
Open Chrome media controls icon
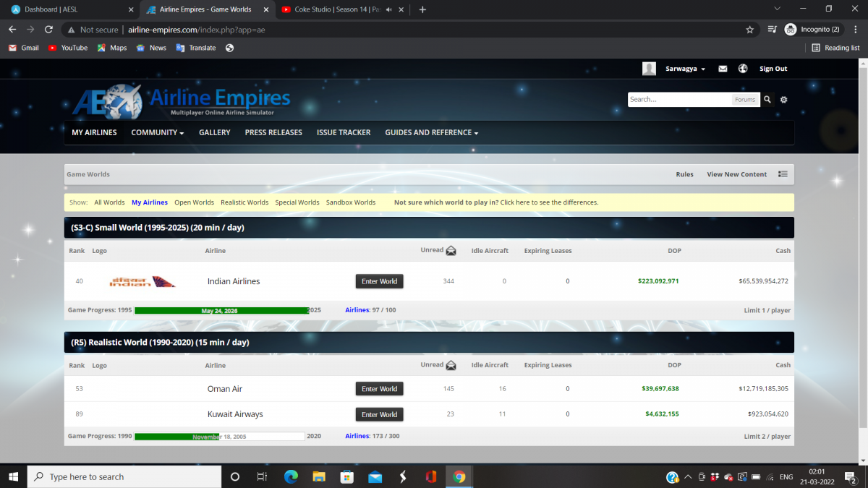tap(773, 30)
